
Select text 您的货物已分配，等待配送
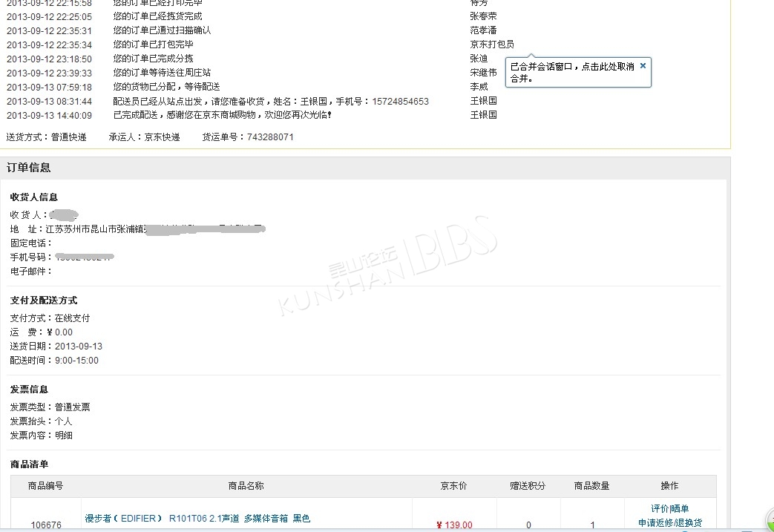[166, 86]
